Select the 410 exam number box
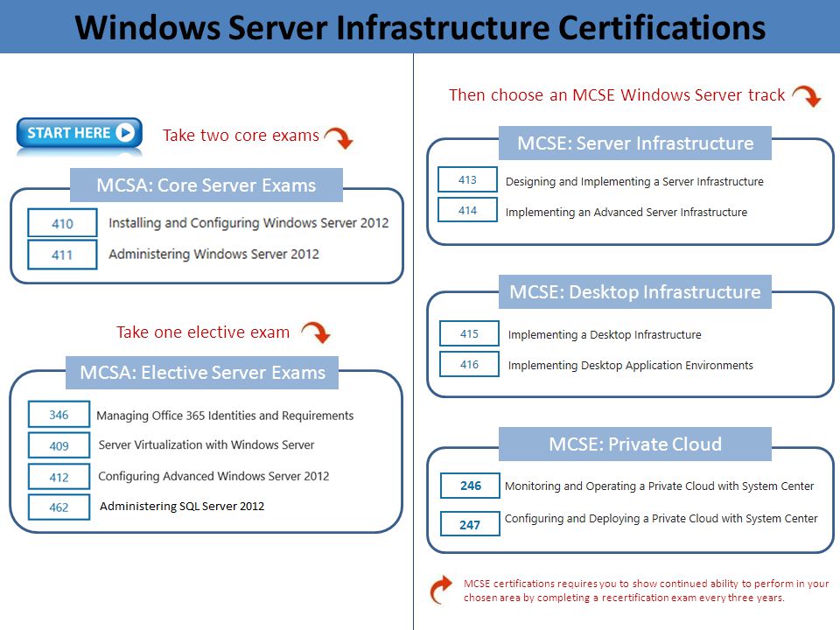This screenshot has width=840, height=630. (x=62, y=223)
